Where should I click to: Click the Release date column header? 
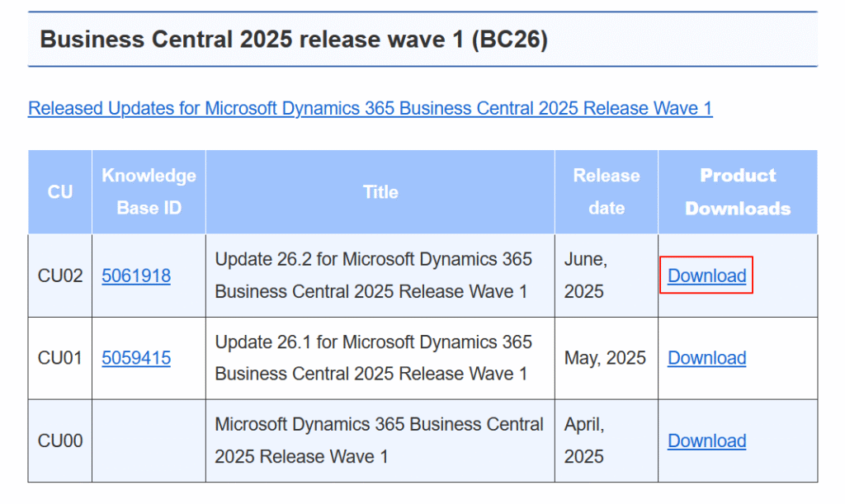pyautogui.click(x=607, y=192)
